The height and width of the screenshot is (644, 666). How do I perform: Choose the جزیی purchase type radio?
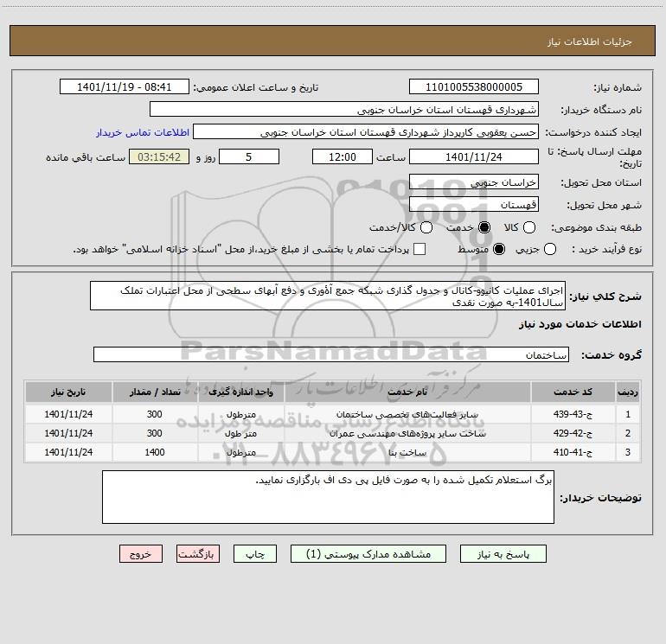(x=550, y=249)
